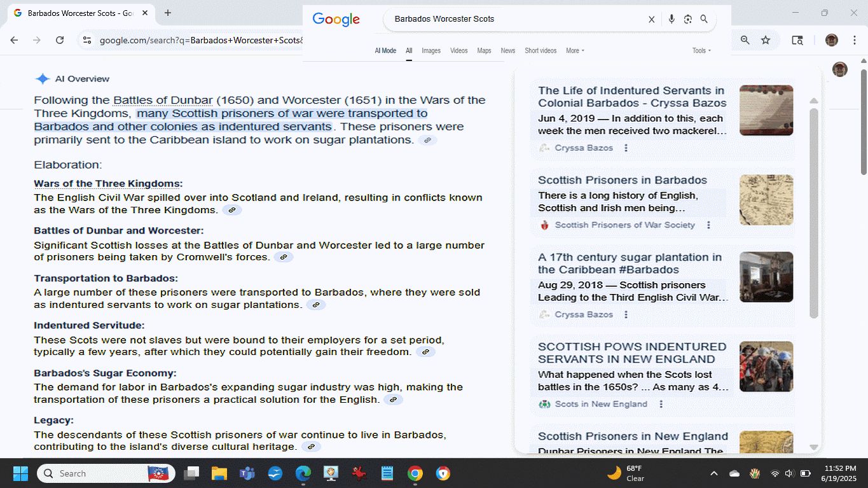Open 'The Life of Indentured Servants in Colonial Barbados' link

[632, 97]
